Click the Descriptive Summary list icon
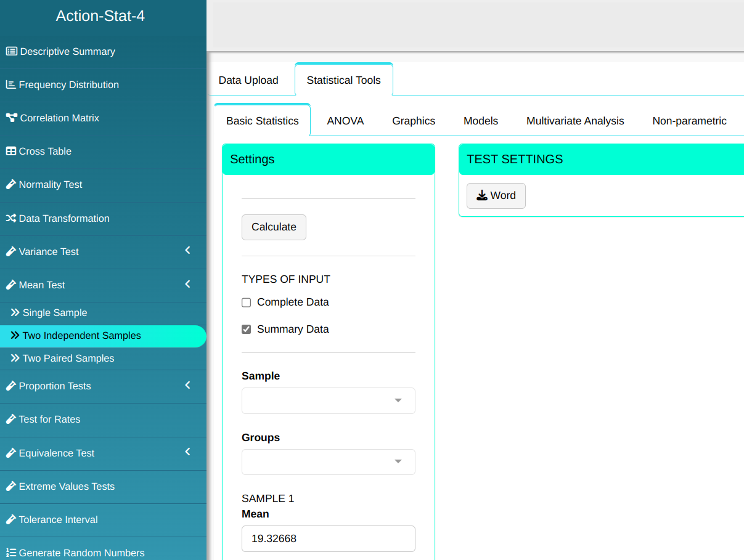 [11, 52]
